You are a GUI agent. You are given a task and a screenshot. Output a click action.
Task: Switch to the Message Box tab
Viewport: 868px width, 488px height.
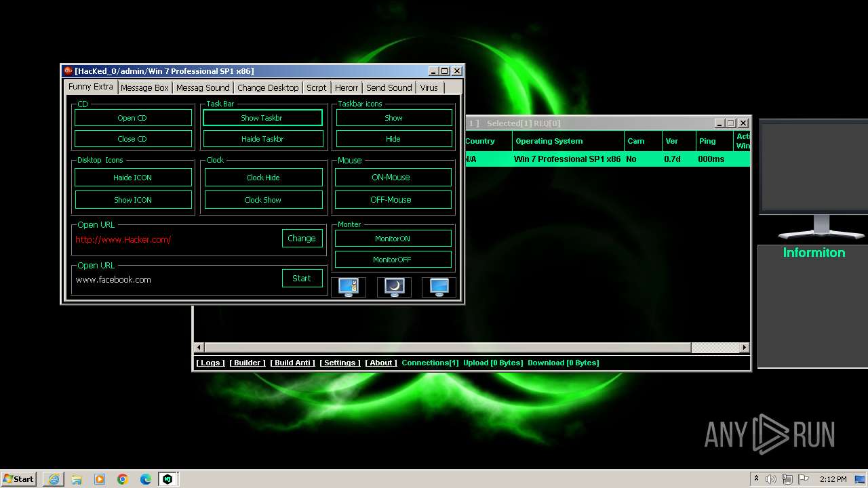tap(144, 87)
